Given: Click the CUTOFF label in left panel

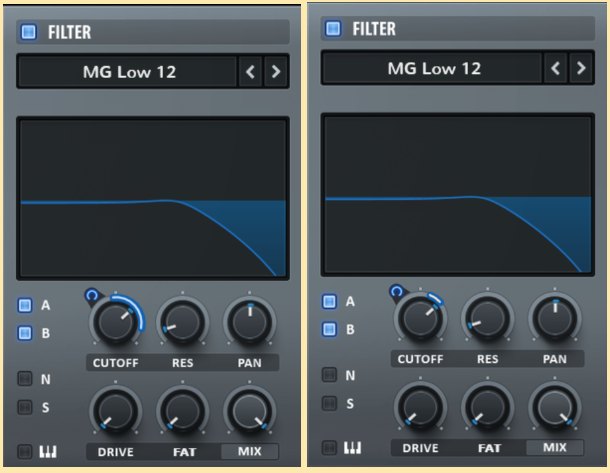Looking at the screenshot, I should tap(116, 363).
